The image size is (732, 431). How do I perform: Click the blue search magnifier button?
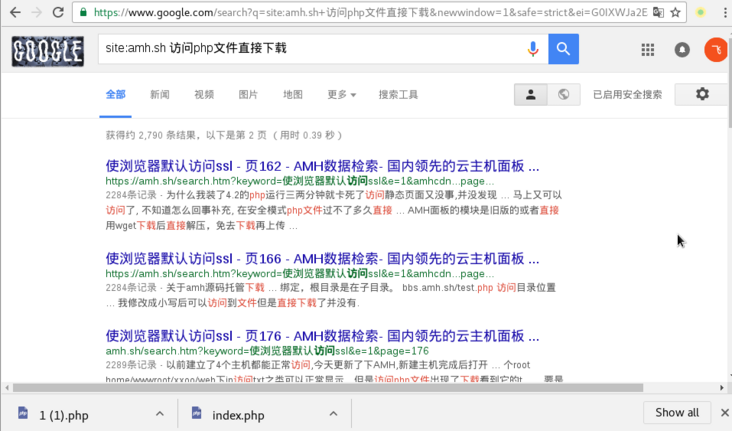(563, 49)
